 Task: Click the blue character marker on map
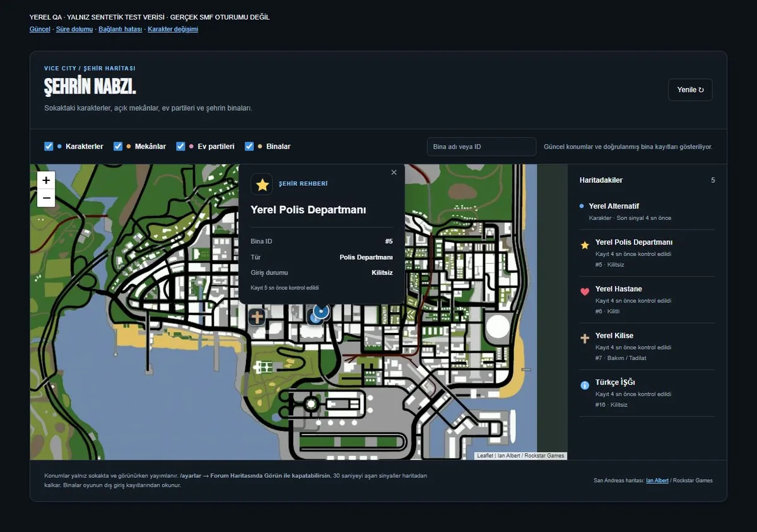(321, 310)
